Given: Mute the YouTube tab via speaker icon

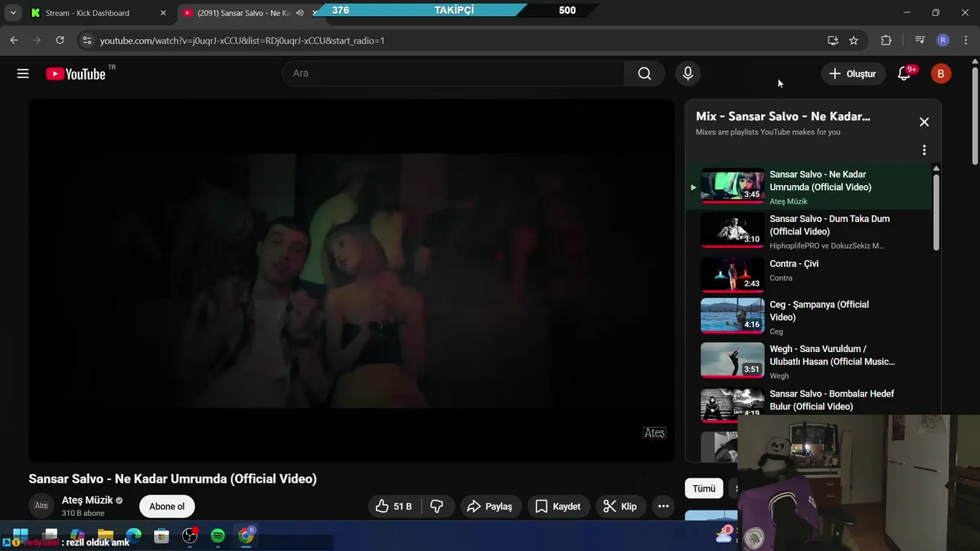Looking at the screenshot, I should 300,13.
